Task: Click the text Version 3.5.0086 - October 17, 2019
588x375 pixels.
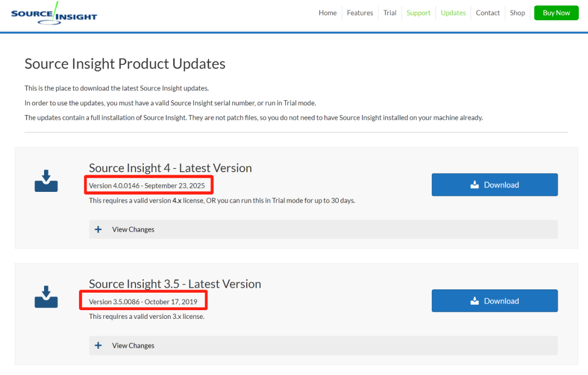Action: [x=143, y=302]
